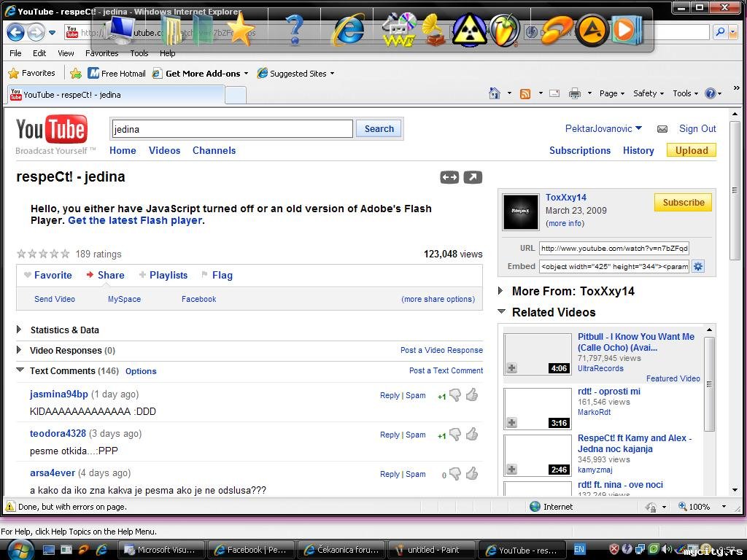This screenshot has height=560, width=747.
Task: Click the pop-out player arrow icon
Action: (473, 178)
